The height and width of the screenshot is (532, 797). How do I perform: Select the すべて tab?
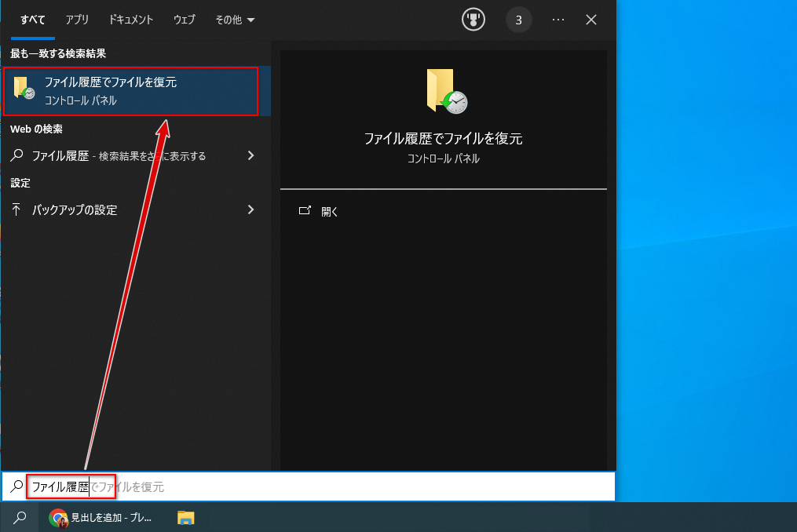coord(32,20)
